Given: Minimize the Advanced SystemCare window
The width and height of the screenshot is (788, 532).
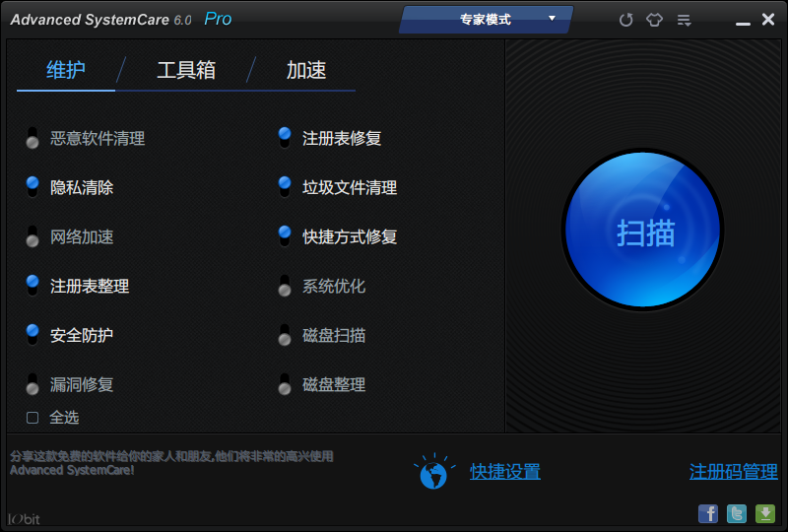Looking at the screenshot, I should click(x=743, y=23).
